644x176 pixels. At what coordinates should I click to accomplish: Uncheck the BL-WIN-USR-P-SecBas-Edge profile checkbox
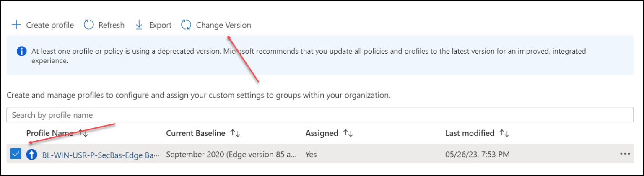click(x=16, y=155)
